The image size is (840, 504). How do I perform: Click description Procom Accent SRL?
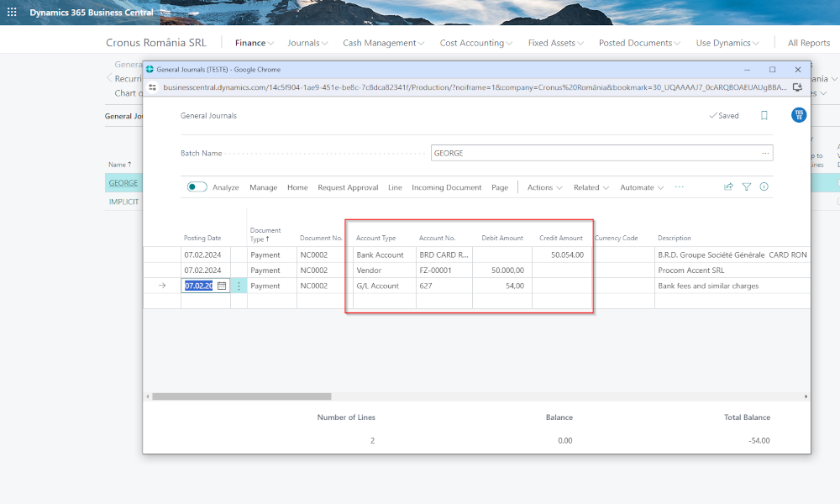pos(691,270)
